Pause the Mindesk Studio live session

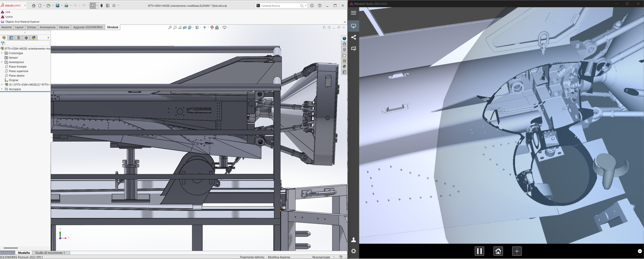(x=479, y=251)
